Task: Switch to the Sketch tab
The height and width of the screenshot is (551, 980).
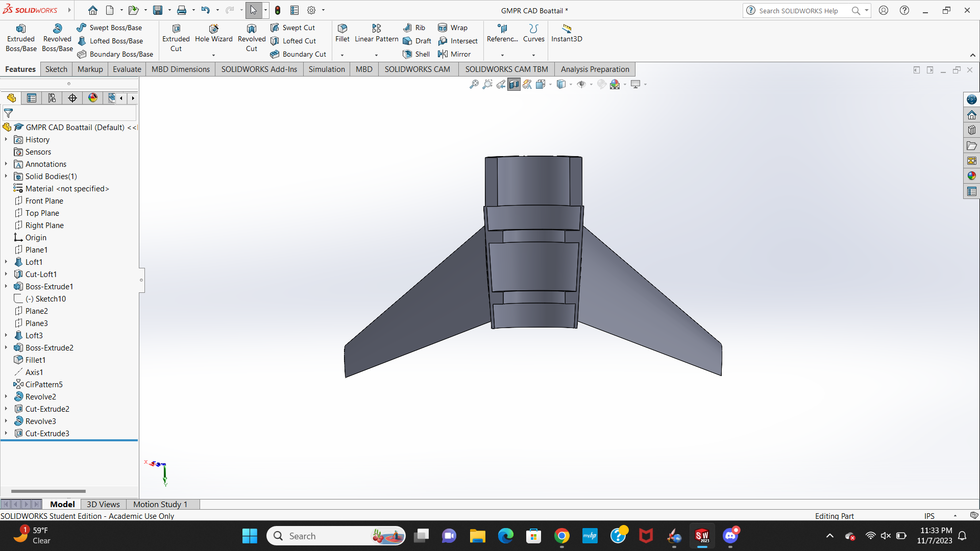Action: [x=56, y=69]
